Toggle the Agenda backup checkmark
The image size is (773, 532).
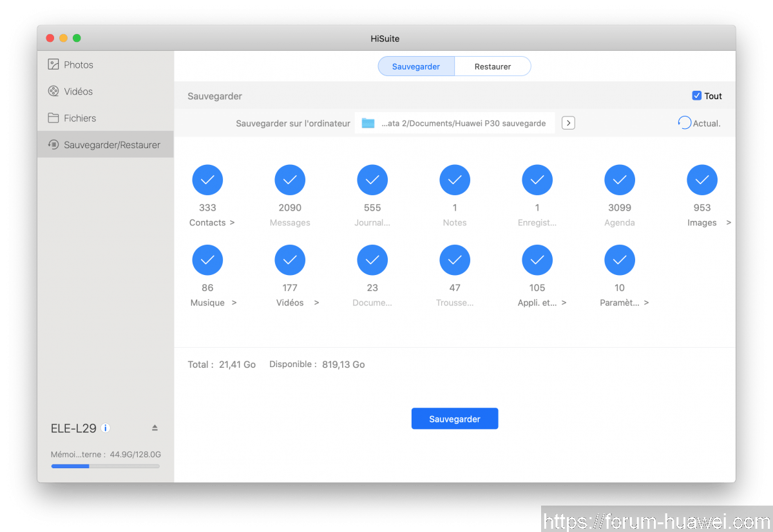[x=620, y=180]
